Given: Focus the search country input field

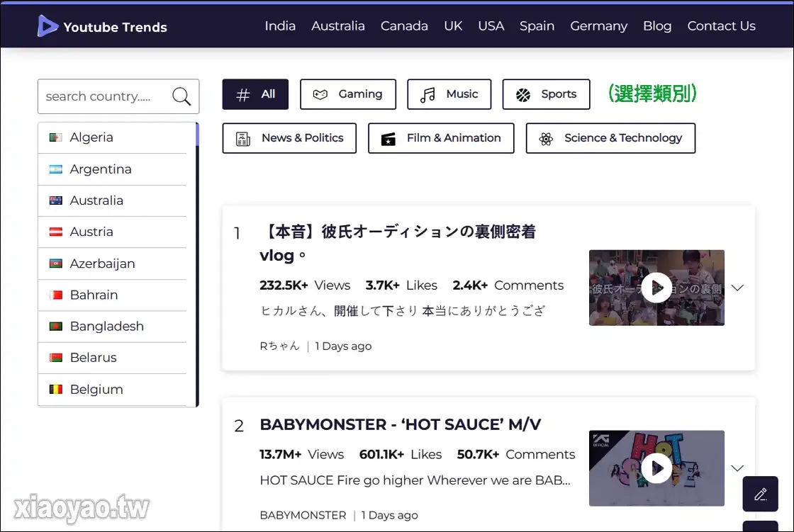Looking at the screenshot, I should click(118, 96).
